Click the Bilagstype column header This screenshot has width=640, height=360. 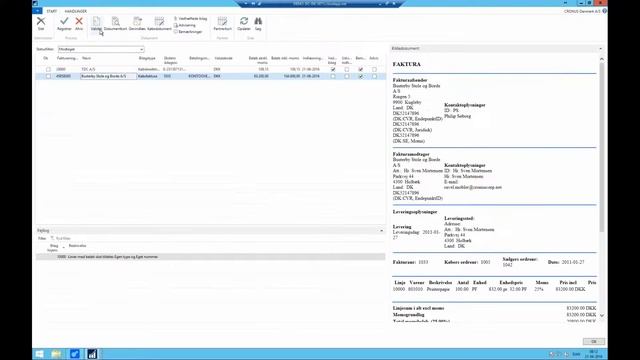147,58
